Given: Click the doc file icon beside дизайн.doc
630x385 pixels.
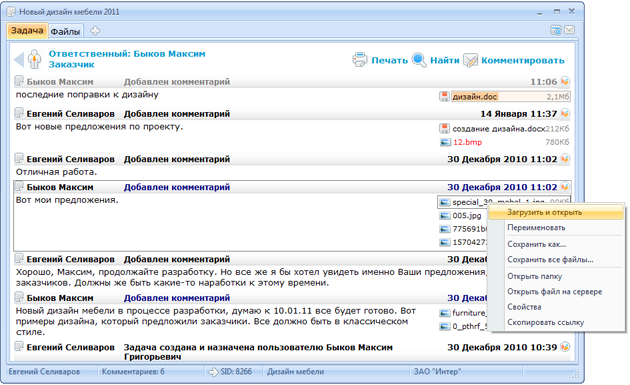Looking at the screenshot, I should point(444,96).
